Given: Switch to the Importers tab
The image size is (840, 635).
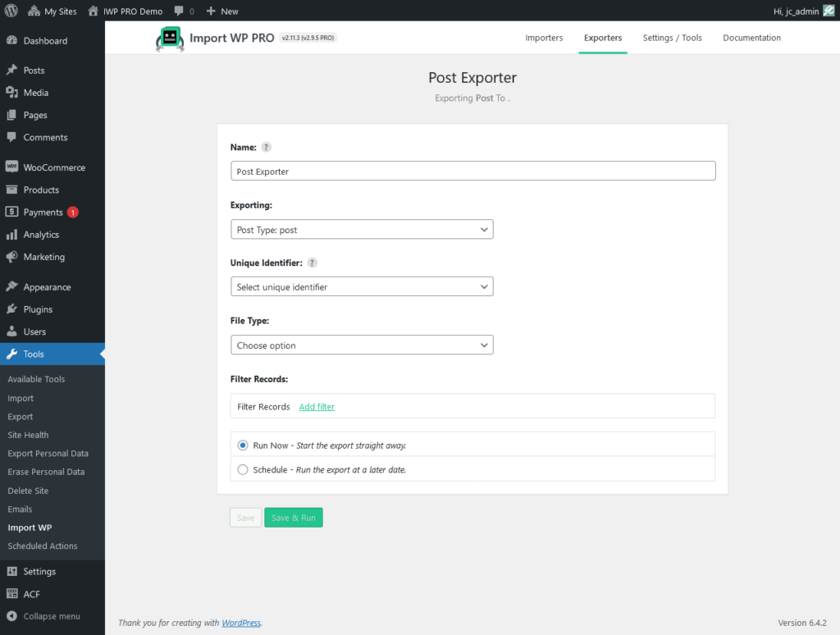Looking at the screenshot, I should [544, 38].
